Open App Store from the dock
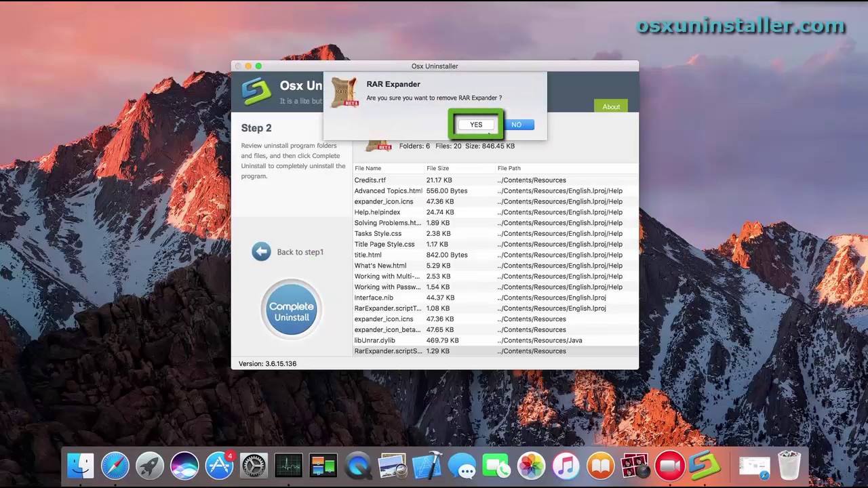 (x=219, y=466)
